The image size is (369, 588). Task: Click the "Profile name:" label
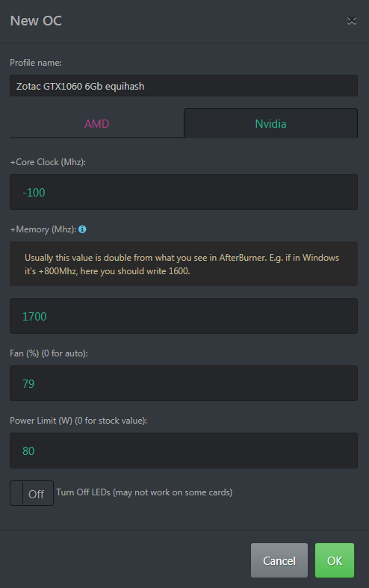click(36, 63)
